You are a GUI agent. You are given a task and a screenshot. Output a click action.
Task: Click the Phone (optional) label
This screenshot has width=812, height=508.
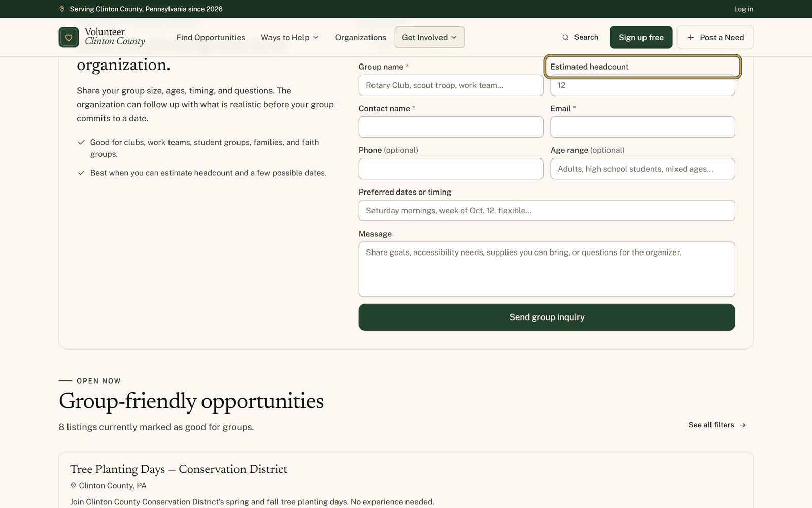click(388, 150)
